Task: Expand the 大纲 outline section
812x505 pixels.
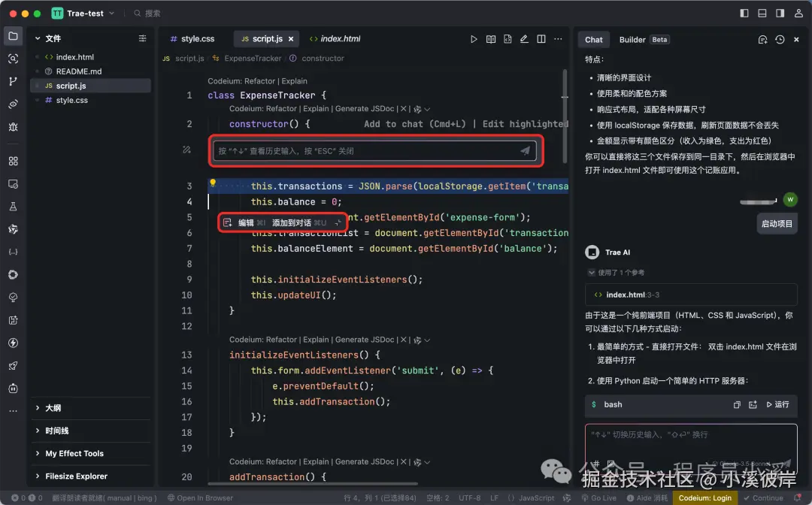Action: (91, 408)
